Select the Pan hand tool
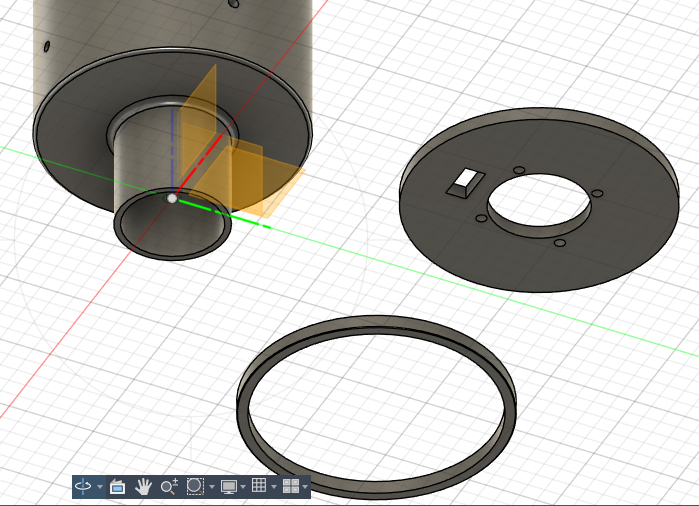699x506 pixels. [143, 486]
